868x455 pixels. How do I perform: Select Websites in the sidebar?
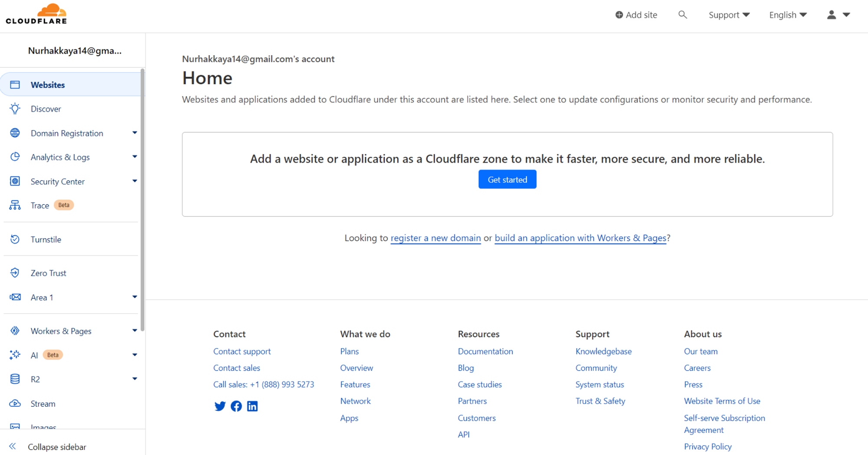71,84
